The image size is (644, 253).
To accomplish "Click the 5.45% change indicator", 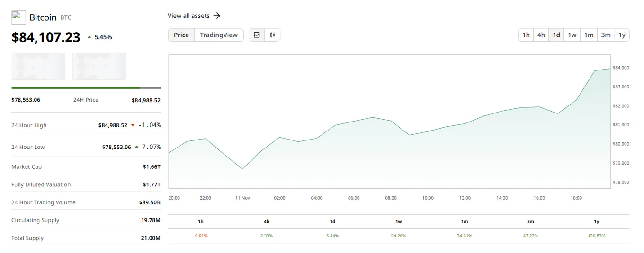I will tap(100, 37).
